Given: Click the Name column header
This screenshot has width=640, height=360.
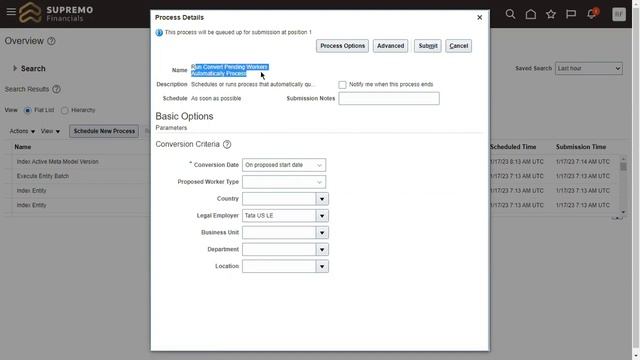Looking at the screenshot, I should (23, 147).
